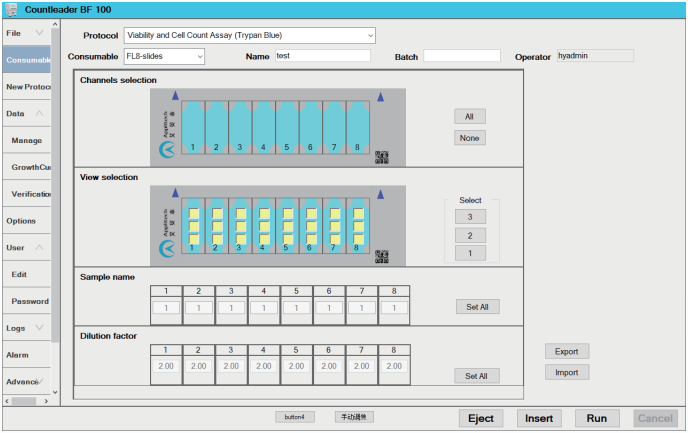
Task: Expand the Logs section chevron
Action: tap(39, 328)
